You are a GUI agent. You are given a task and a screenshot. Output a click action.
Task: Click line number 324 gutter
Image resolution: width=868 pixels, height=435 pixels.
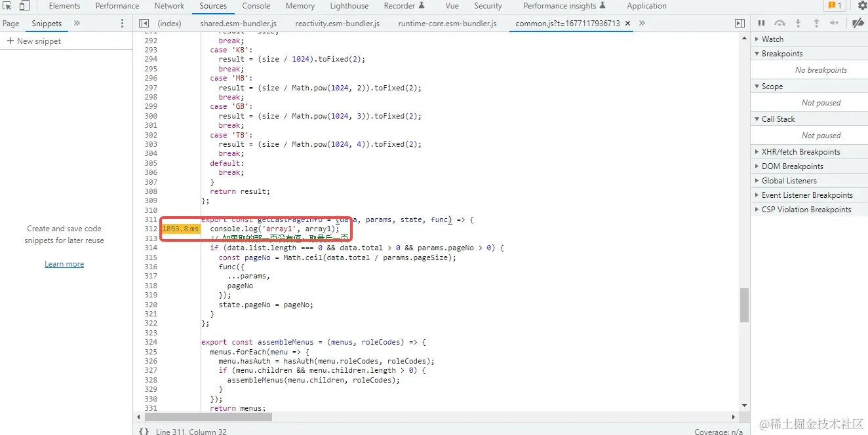(150, 342)
